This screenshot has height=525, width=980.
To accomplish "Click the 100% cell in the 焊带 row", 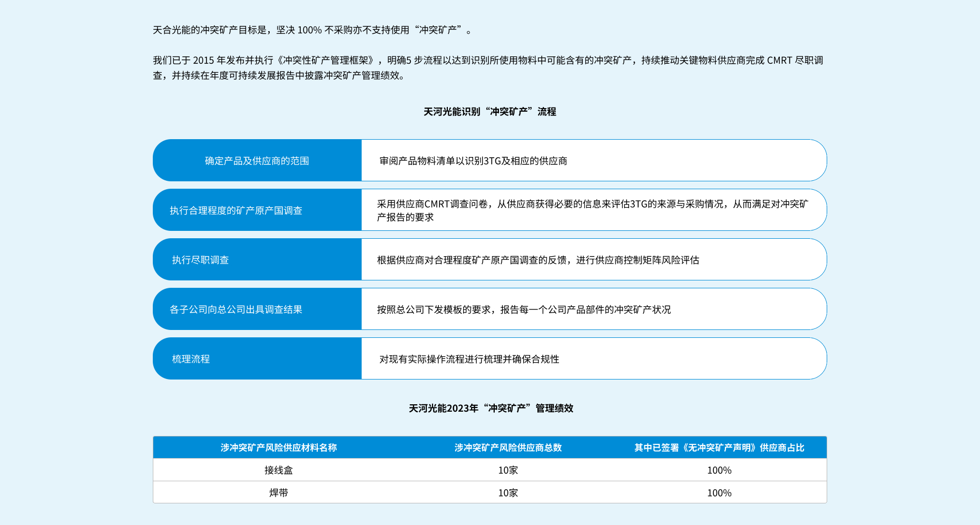I will click(x=719, y=493).
